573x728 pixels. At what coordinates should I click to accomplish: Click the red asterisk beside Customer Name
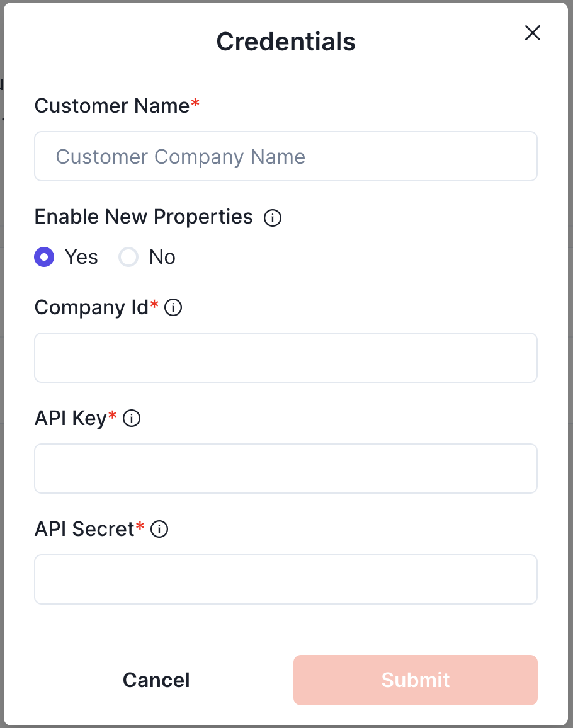195,103
